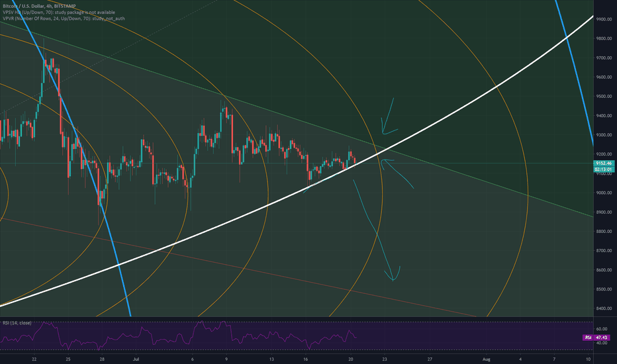
Task: Click the date label 25 on time axis
Action: coord(68,359)
